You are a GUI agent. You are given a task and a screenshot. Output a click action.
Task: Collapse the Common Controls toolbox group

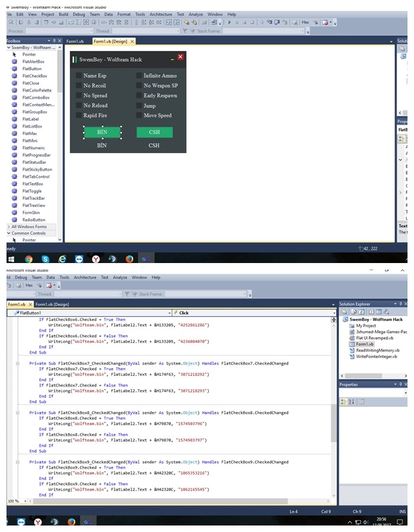pos(9,233)
